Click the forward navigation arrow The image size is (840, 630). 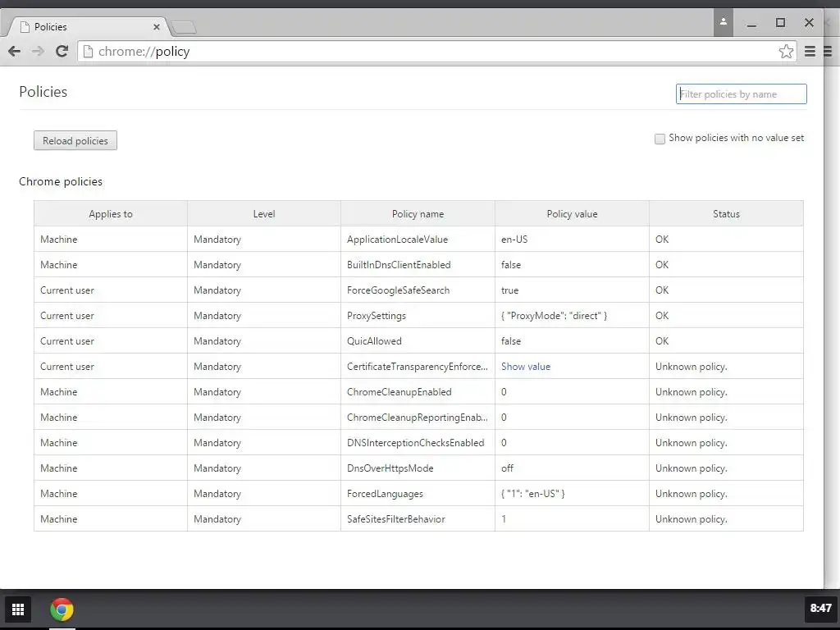38,52
